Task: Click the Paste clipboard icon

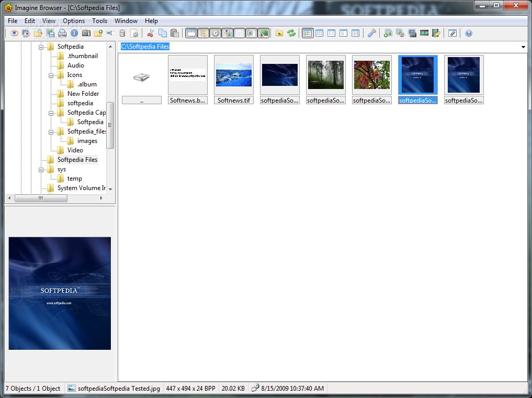Action: point(175,34)
